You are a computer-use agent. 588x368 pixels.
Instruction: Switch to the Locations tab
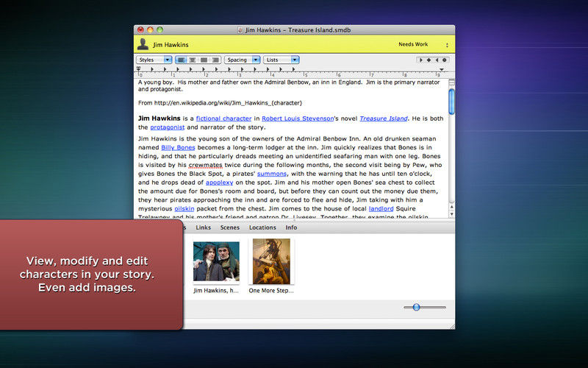coord(262,227)
